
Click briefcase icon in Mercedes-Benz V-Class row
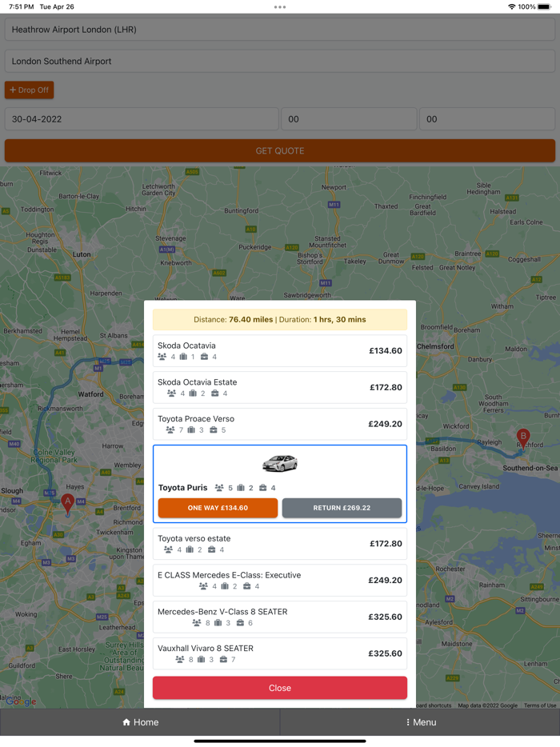pos(240,623)
